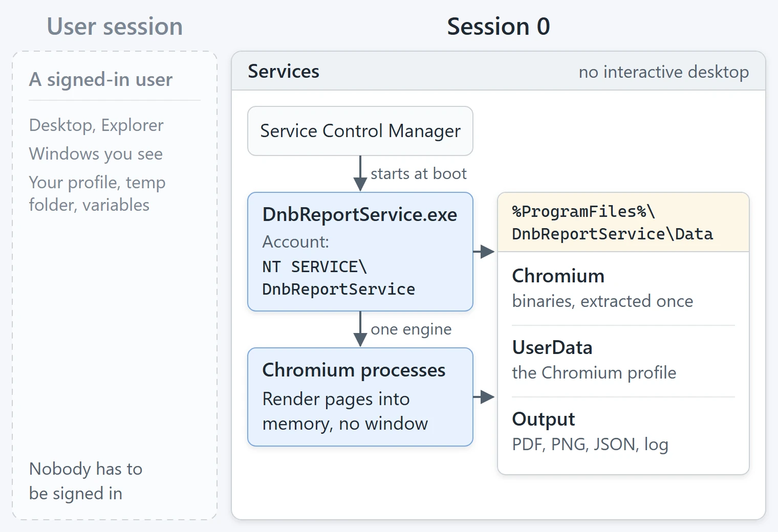Viewport: 778px width, 532px height.
Task: Select "the Chromium profile" description
Action: click(x=594, y=373)
